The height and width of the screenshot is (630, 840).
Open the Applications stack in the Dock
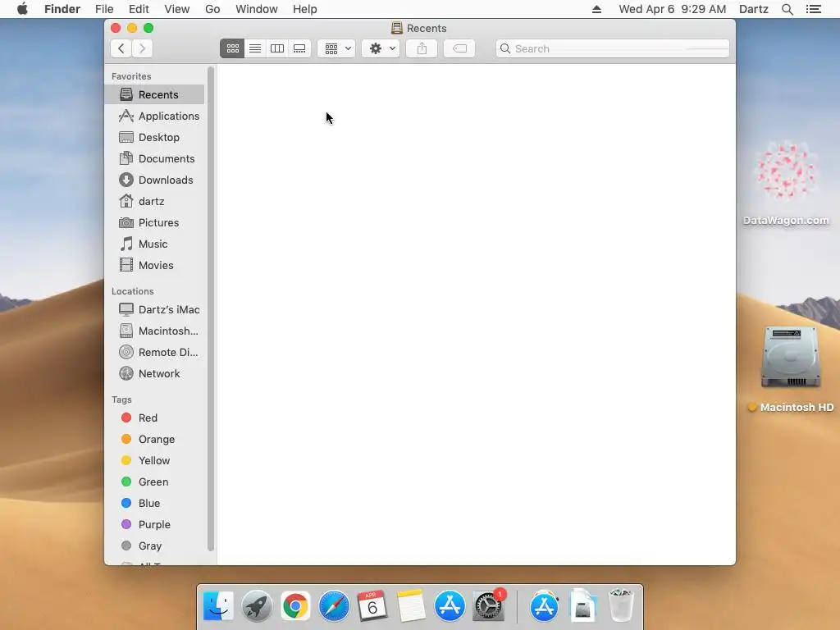tap(545, 606)
